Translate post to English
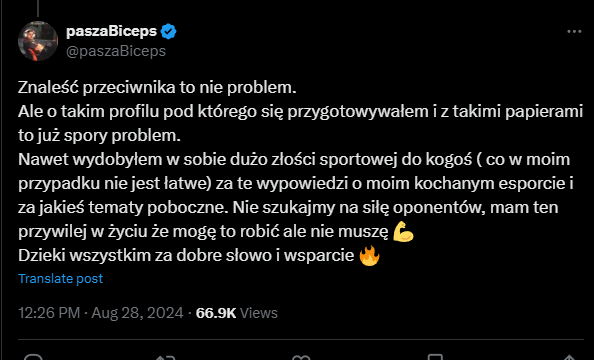 [x=60, y=279]
